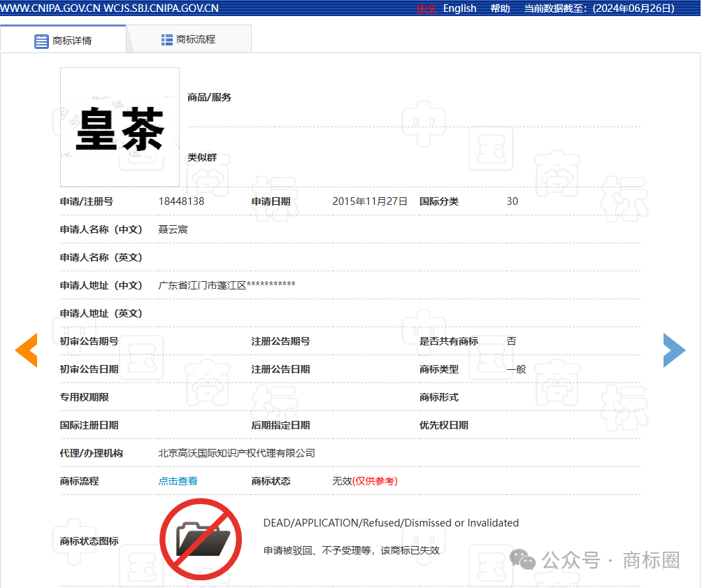Image resolution: width=702 pixels, height=588 pixels.
Task: Click the 后期指定日期 label
Action: tap(280, 425)
